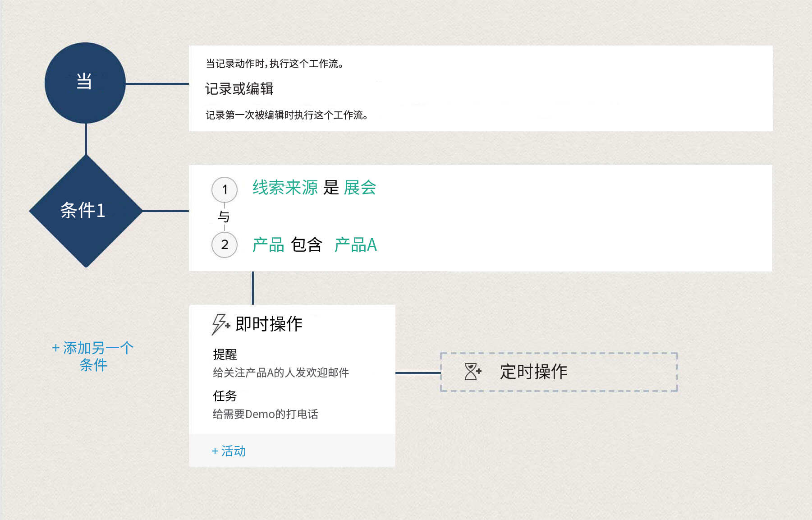Click the 是 operator in condition one
This screenshot has width=812, height=520.
pos(331,188)
